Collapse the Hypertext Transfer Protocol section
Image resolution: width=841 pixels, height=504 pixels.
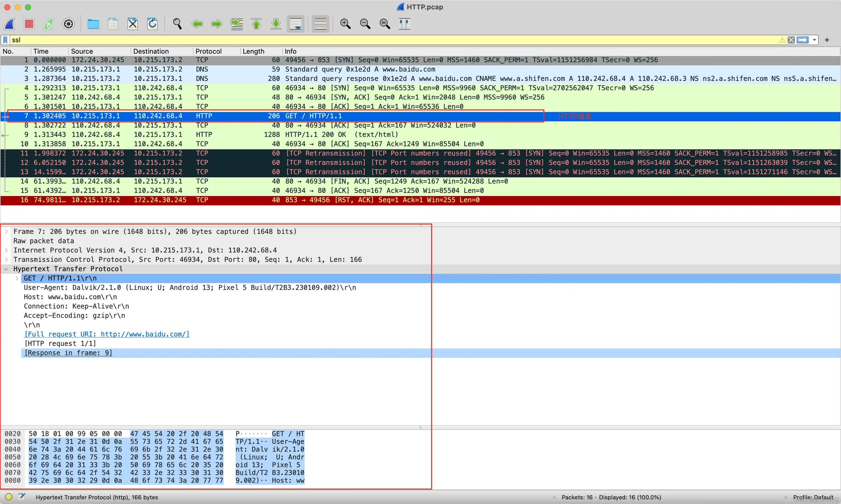[6, 269]
